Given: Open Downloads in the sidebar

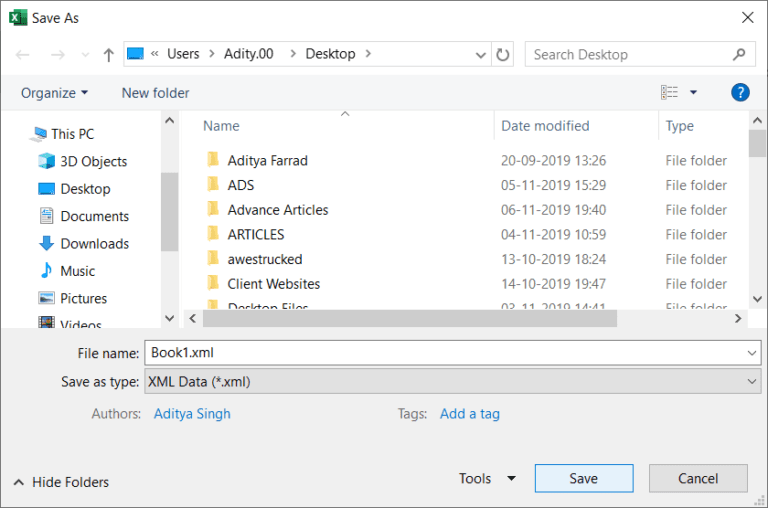Looking at the screenshot, I should 94,243.
